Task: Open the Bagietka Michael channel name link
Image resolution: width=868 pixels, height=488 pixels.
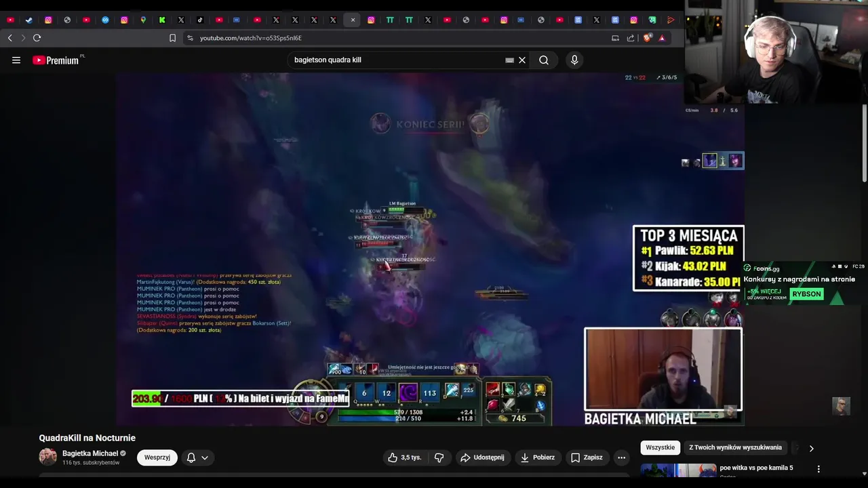Action: [90, 453]
